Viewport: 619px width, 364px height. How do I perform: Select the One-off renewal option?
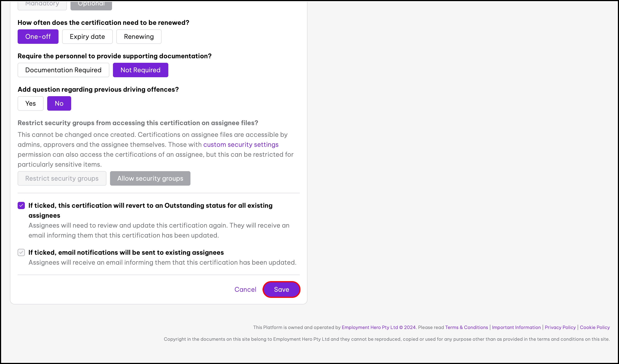[x=38, y=37]
